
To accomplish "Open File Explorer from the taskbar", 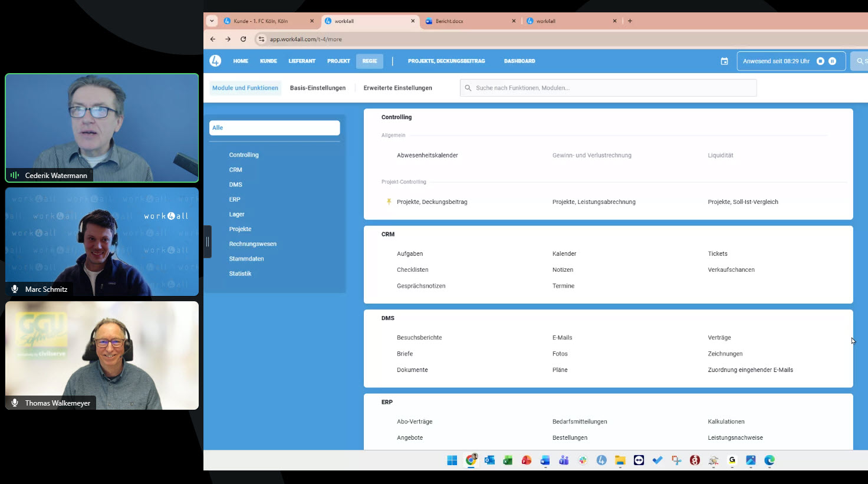I will [620, 460].
